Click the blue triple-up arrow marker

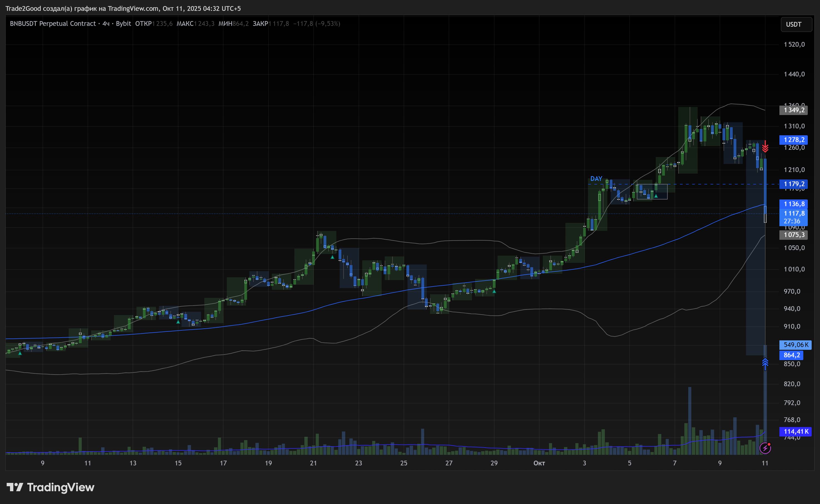pyautogui.click(x=765, y=363)
